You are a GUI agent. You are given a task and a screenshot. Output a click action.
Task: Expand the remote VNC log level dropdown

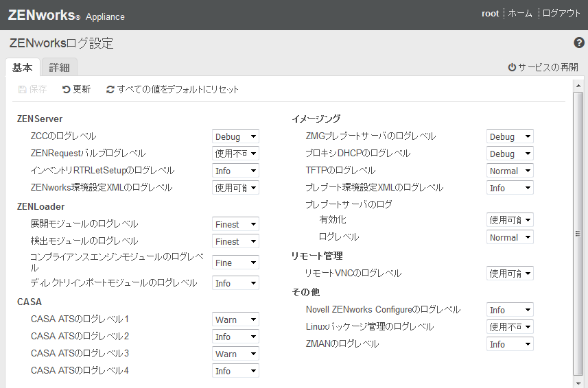(510, 274)
